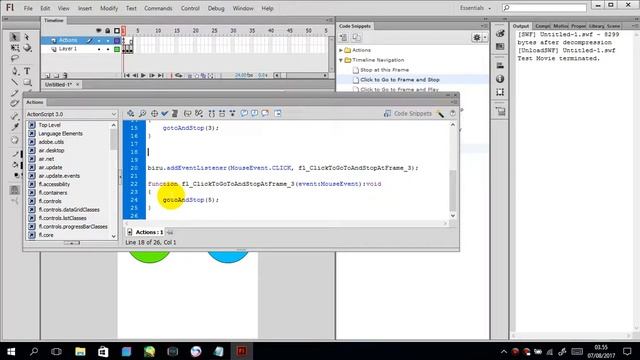Toggle lock dot of Actions layer
Screen dimensions: 640x360
point(108,40)
